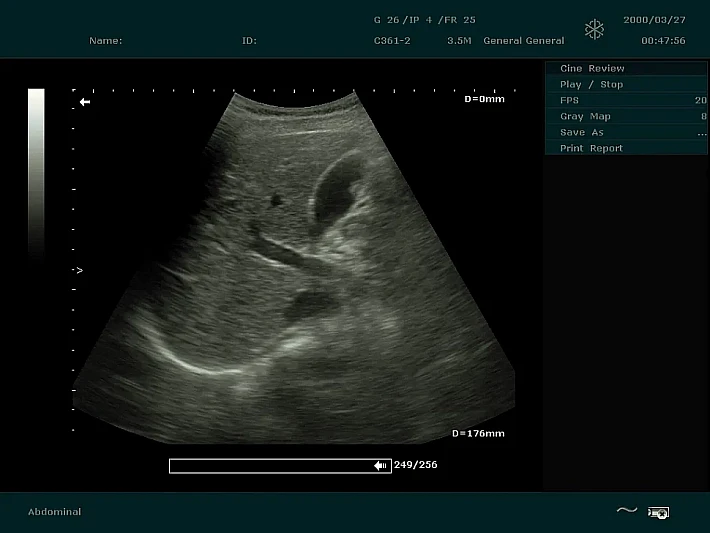The width and height of the screenshot is (710, 533).
Task: Click the probe orientation arrow marker
Action: 85,102
